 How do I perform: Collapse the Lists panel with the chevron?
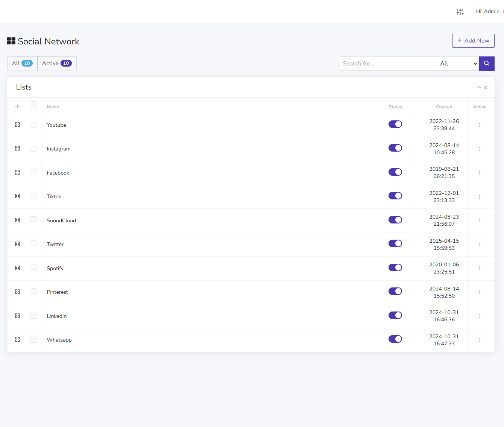pos(479,87)
